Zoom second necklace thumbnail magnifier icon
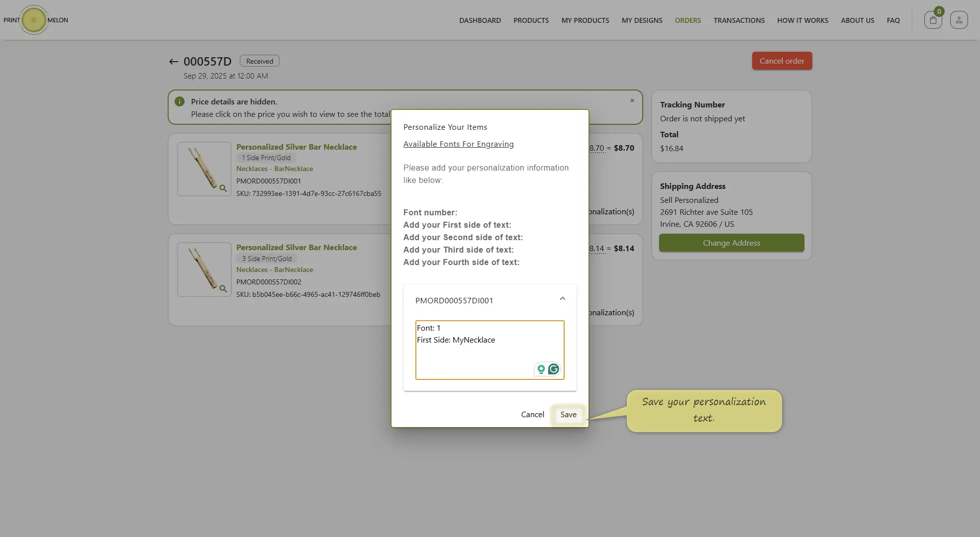980x537 pixels. tap(223, 289)
